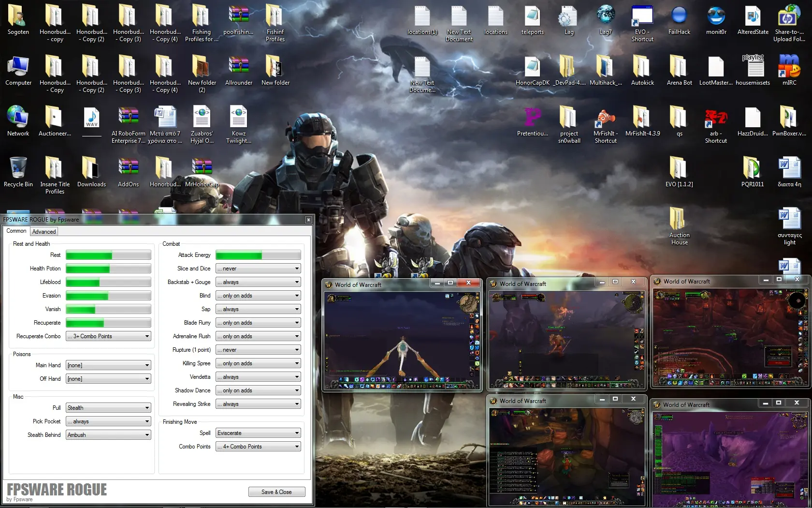Open the Network desktop icon
Viewport: 812px width, 508px height.
[18, 121]
